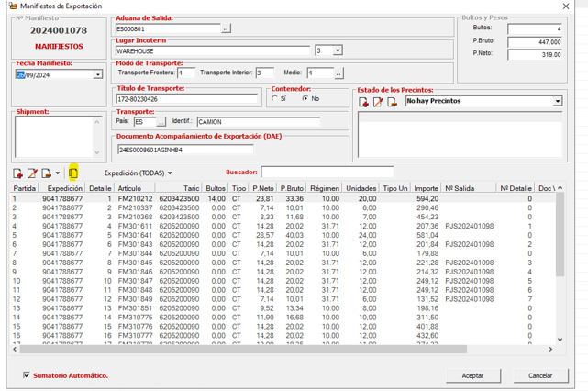Click the Buscador search field
Image resolution: width=588 pixels, height=391 pixels.
(327, 172)
